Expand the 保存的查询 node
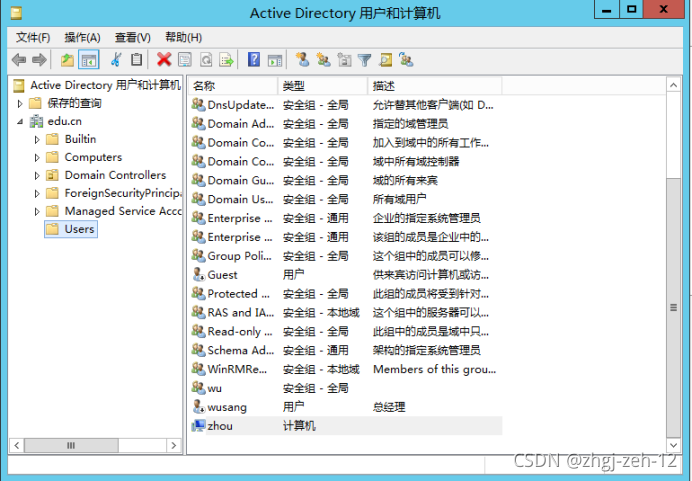692x481 pixels. pyautogui.click(x=20, y=104)
